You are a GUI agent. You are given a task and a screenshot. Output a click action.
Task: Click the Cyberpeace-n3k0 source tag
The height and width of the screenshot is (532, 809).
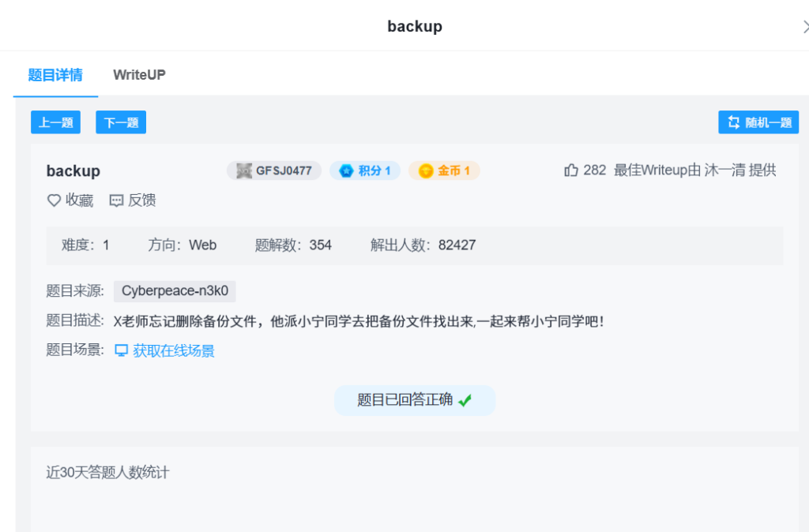click(x=175, y=291)
